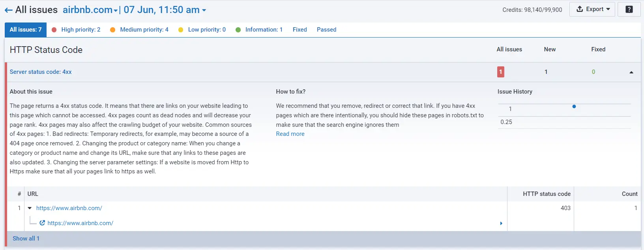Open the airbnb.com domain dropdown
The height and width of the screenshot is (250, 644).
(90, 10)
